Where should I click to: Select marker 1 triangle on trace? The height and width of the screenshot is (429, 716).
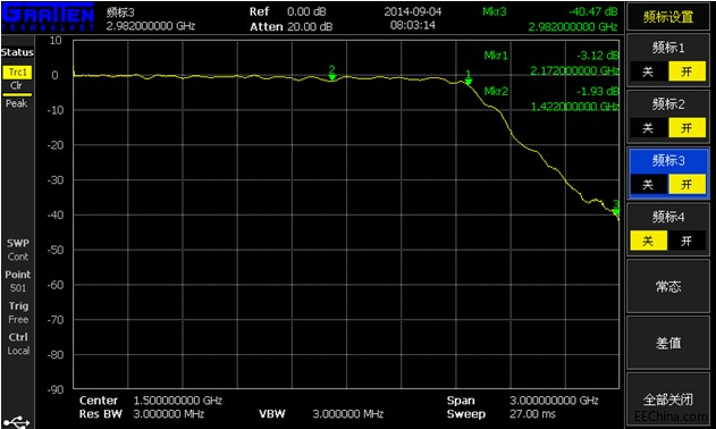pyautogui.click(x=469, y=82)
